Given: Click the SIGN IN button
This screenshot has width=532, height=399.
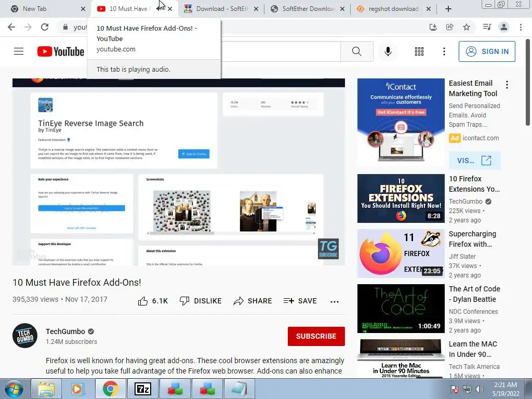Looking at the screenshot, I should click(487, 51).
